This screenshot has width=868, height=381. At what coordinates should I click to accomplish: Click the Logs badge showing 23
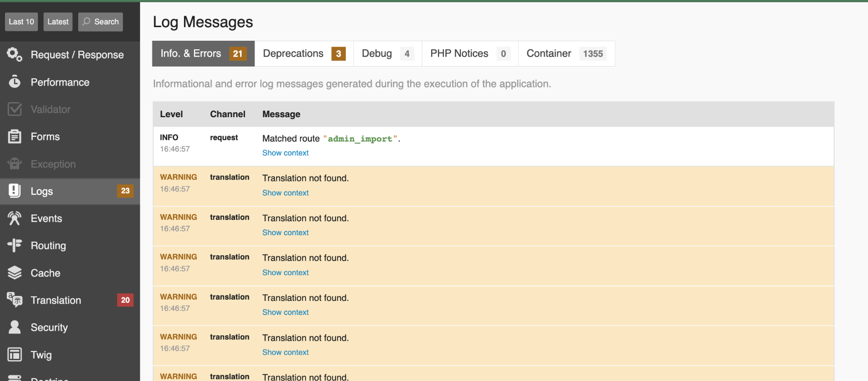click(x=125, y=191)
